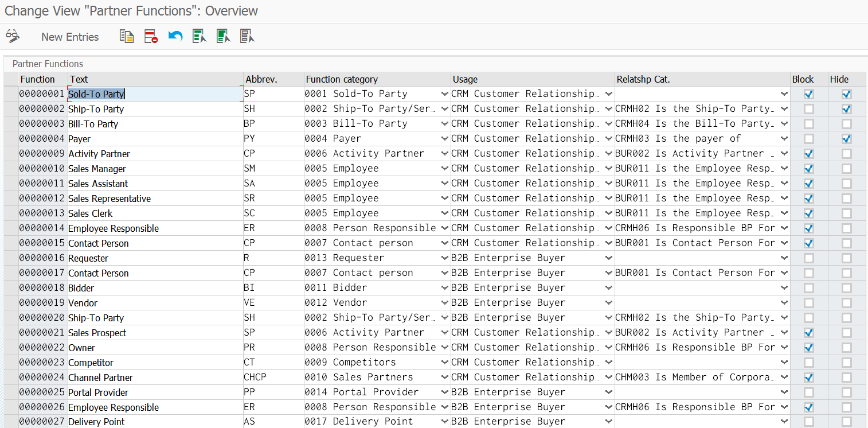Check Hide for Competitor row
The image size is (868, 428).
tap(846, 363)
